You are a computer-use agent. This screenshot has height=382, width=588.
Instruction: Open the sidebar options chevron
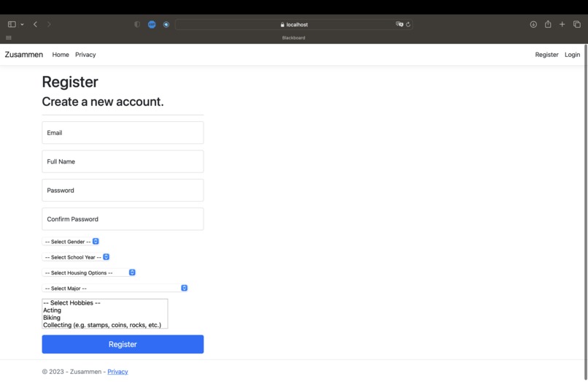[22, 24]
